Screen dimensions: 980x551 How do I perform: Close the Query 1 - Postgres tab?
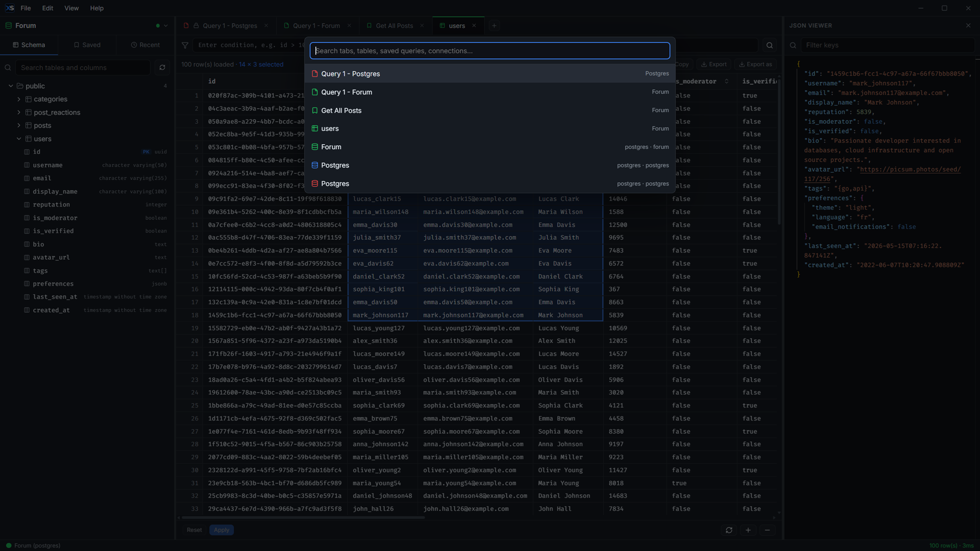(x=266, y=26)
